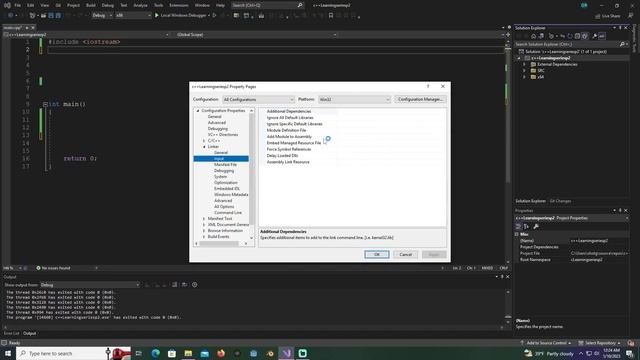
Task: Click Live Share in top toolbar
Action: (608, 16)
